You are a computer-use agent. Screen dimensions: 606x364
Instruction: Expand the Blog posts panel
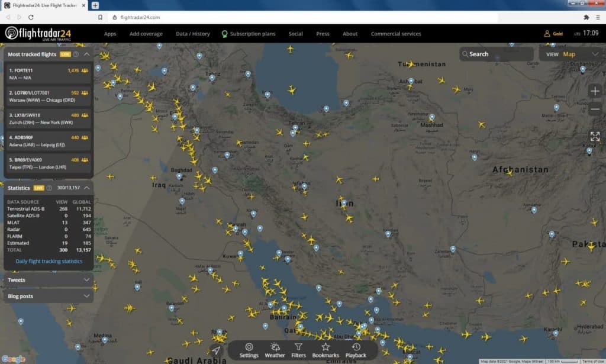click(x=49, y=296)
